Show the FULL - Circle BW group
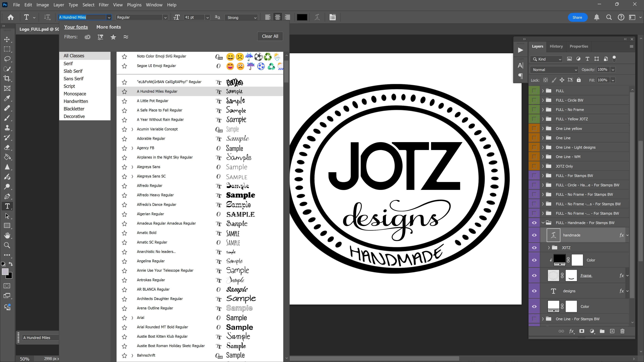 (x=534, y=100)
